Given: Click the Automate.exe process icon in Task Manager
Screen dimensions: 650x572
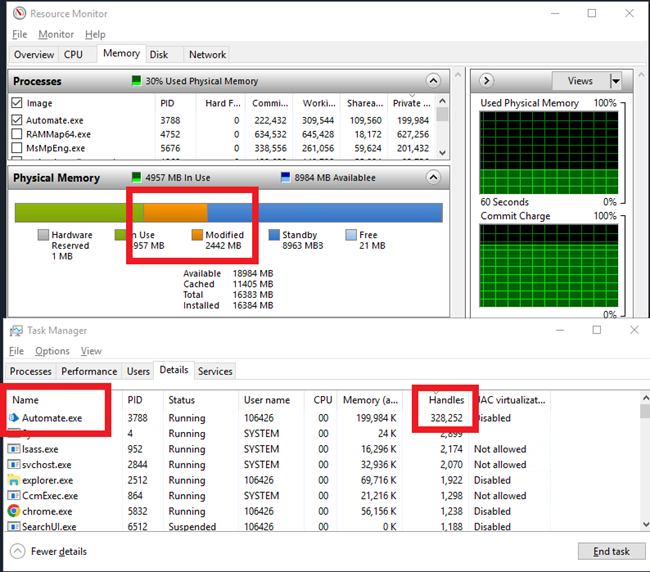Looking at the screenshot, I should coord(15,419).
